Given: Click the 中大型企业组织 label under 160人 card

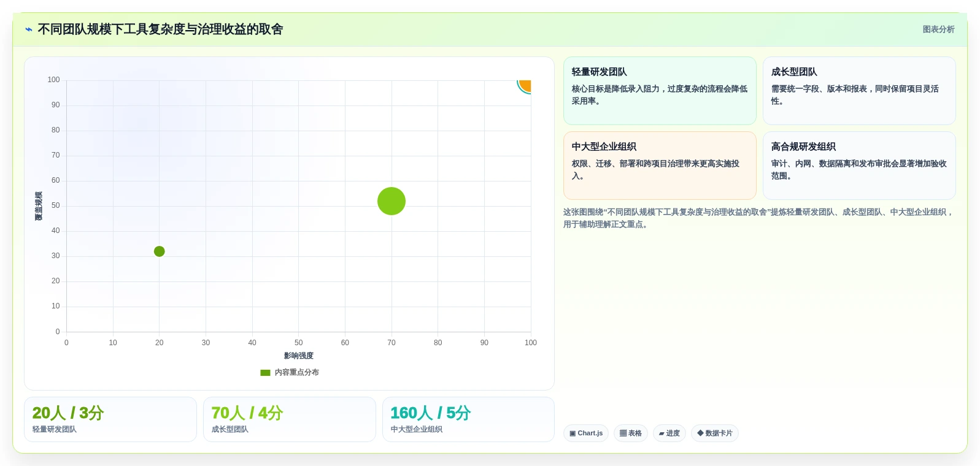Looking at the screenshot, I should (417, 429).
